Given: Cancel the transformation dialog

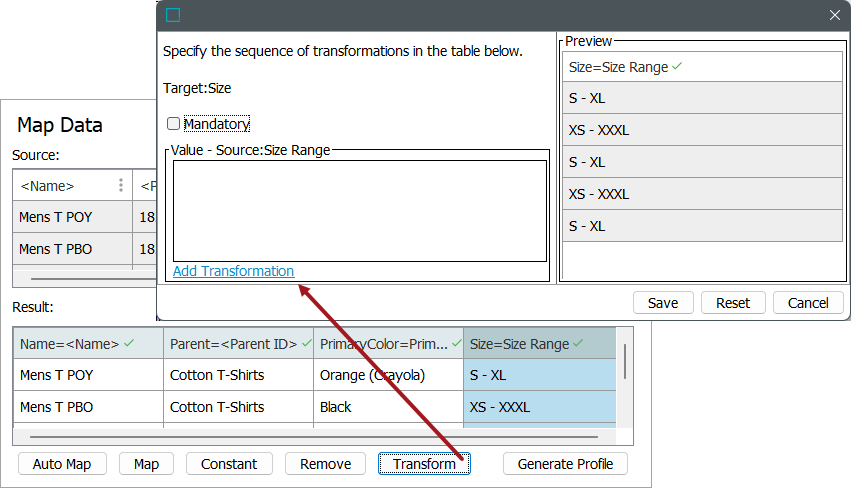Looking at the screenshot, I should [807, 303].
